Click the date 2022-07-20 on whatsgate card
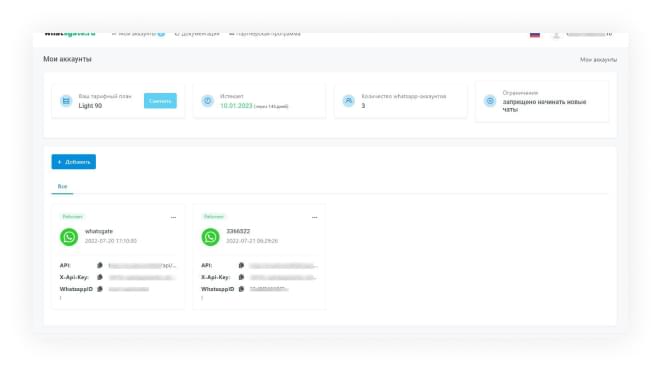This screenshot has height=371, width=661. (111, 241)
